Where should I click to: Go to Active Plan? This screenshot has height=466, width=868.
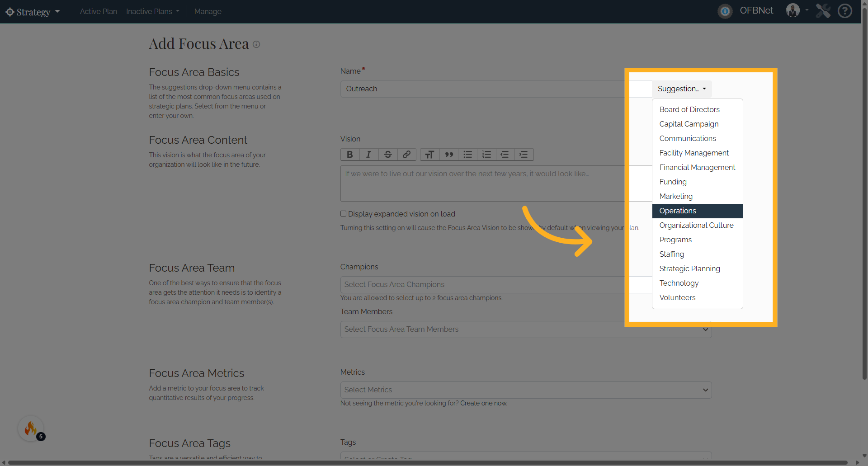point(99,11)
